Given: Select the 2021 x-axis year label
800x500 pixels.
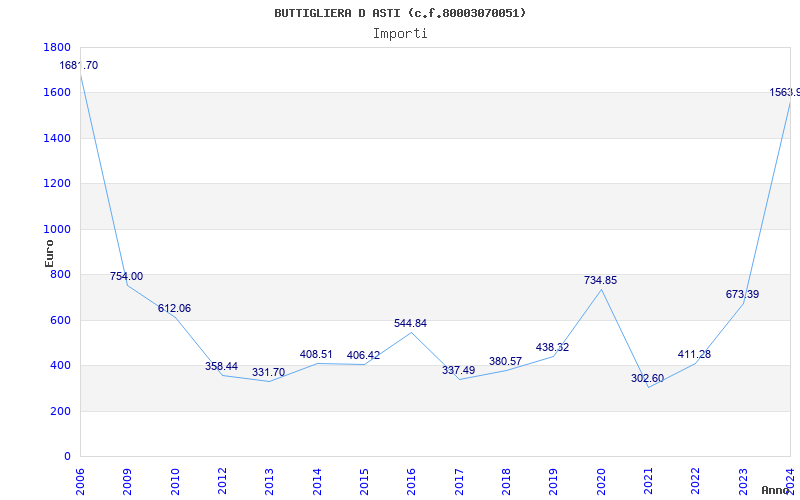Looking at the screenshot, I should (648, 482).
